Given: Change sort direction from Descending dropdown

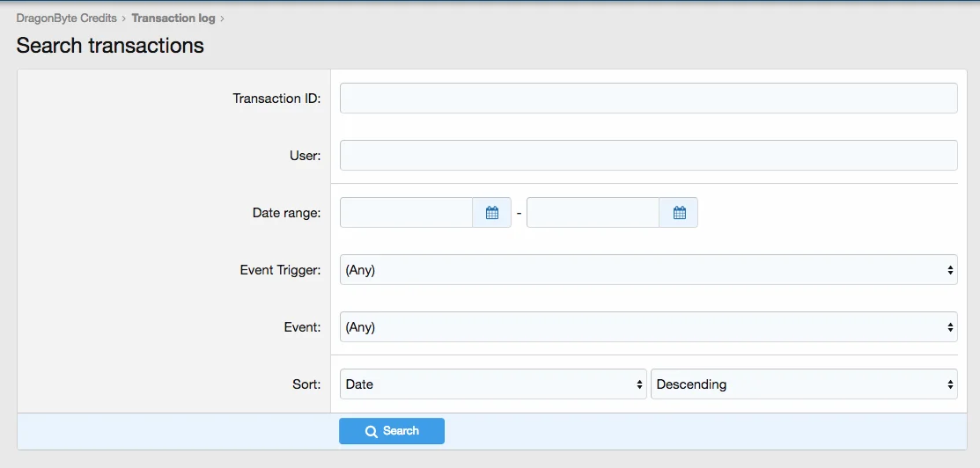Looking at the screenshot, I should (803, 384).
